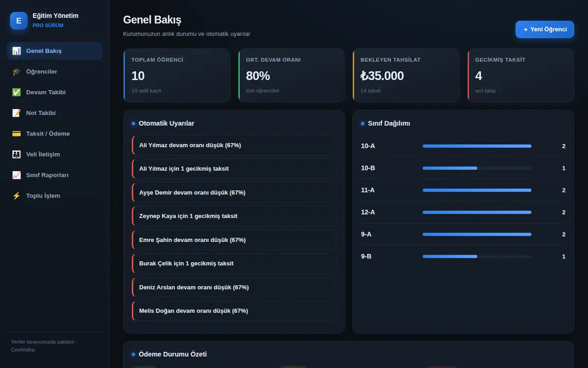This screenshot has width=588, height=368.
Task: Click the PRO SÜRÜM label
Action: click(x=48, y=26)
